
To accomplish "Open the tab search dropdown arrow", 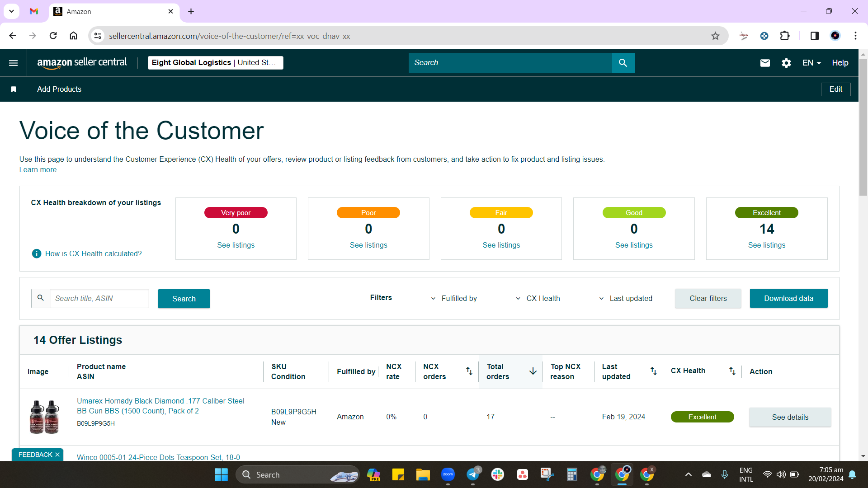I will 11,11.
